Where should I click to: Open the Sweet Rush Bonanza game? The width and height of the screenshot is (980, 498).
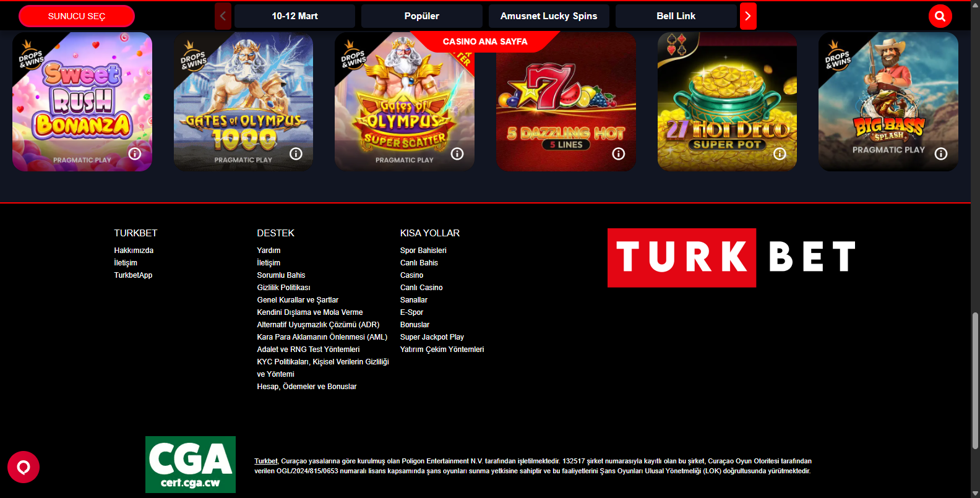(82, 101)
